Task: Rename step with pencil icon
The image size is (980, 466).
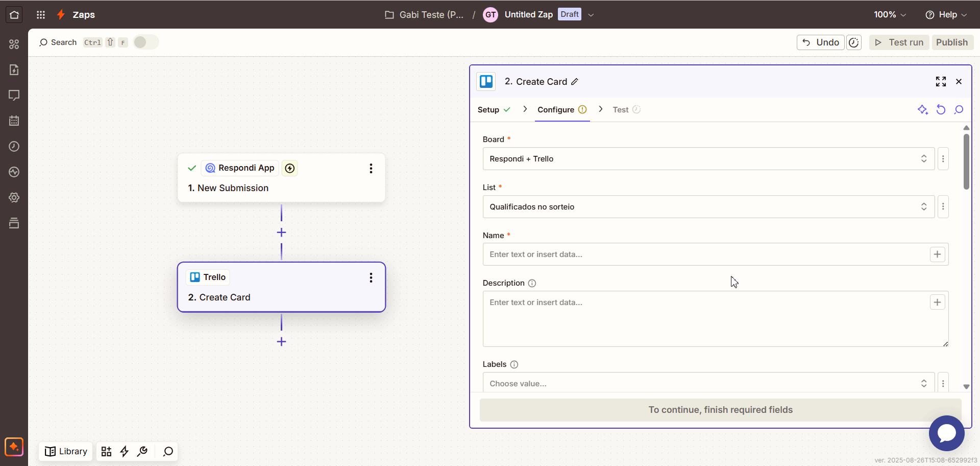Action: [575, 82]
